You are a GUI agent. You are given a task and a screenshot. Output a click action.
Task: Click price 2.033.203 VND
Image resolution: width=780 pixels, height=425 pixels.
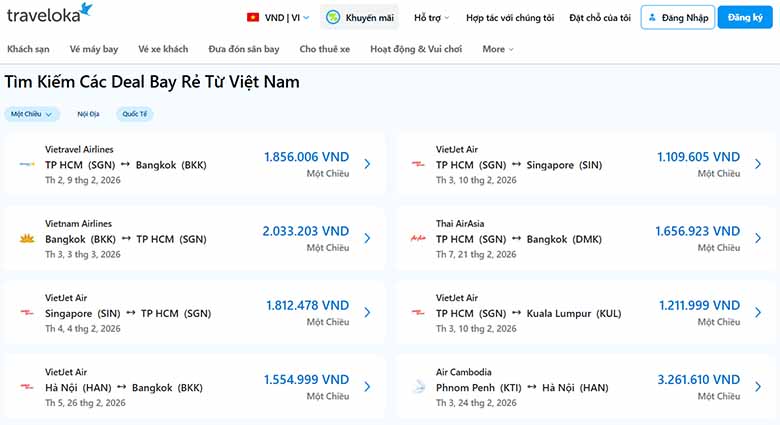pos(306,231)
